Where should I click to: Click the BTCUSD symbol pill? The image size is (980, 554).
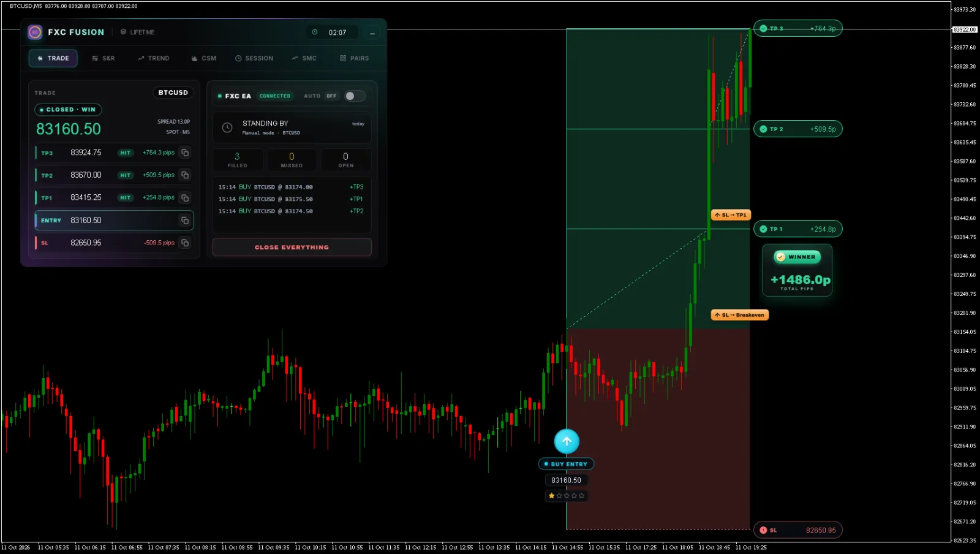click(173, 93)
